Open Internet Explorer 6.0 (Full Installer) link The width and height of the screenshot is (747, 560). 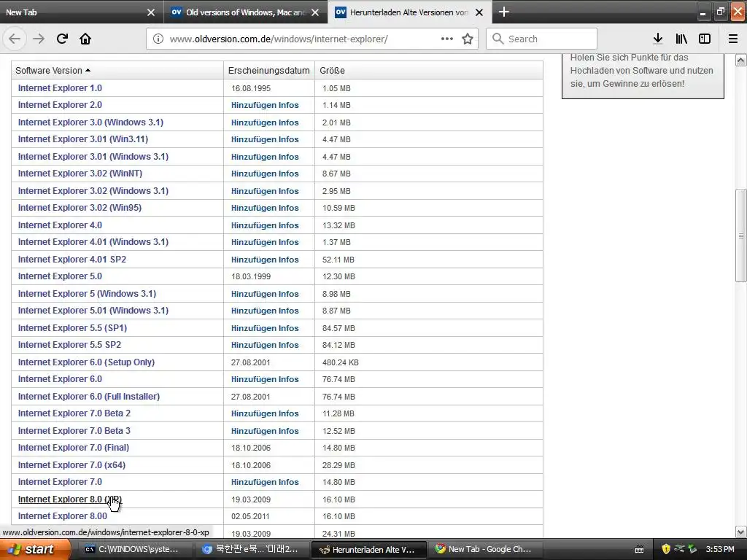pos(88,397)
